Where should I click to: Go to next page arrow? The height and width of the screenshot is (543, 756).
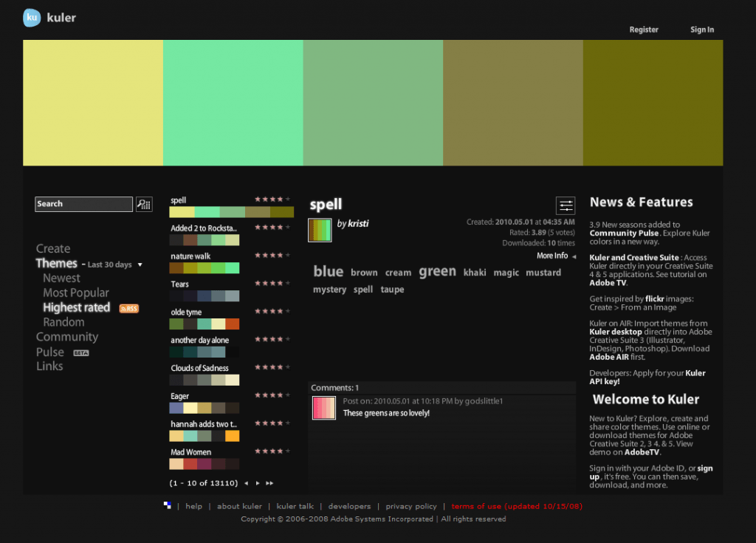(258, 483)
